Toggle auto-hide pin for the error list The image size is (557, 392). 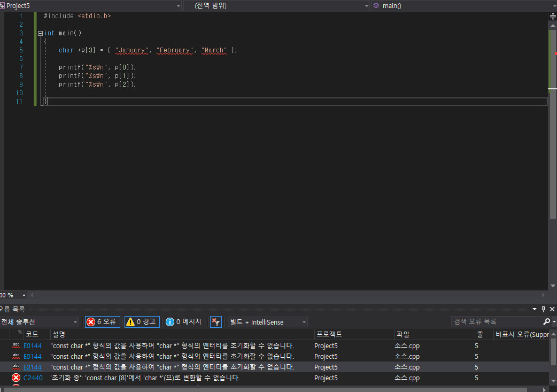tap(543, 309)
